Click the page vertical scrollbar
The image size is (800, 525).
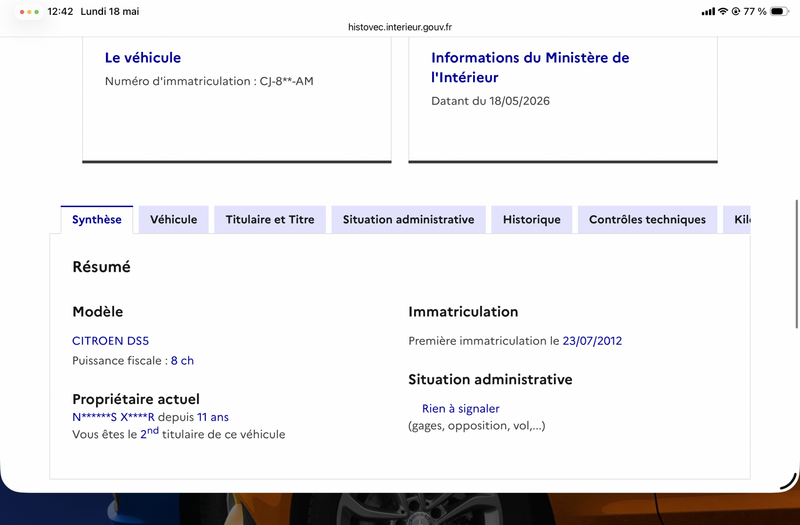point(796,264)
